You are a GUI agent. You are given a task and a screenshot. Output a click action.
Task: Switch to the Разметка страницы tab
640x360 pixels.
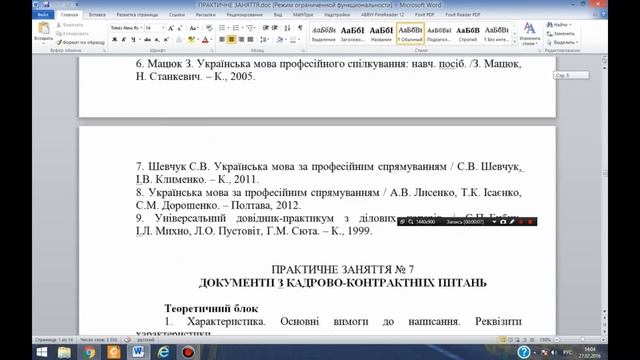pos(137,15)
